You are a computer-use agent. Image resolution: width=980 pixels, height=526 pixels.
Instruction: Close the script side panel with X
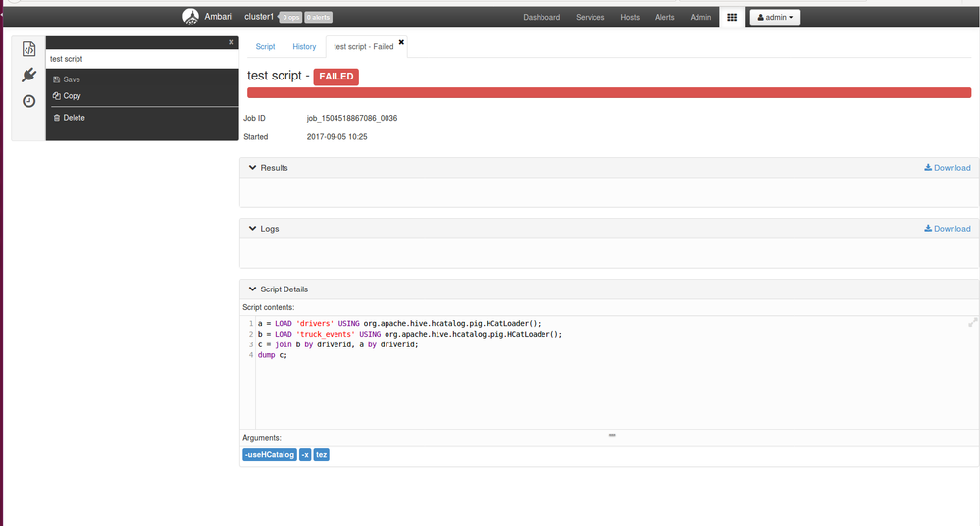232,42
